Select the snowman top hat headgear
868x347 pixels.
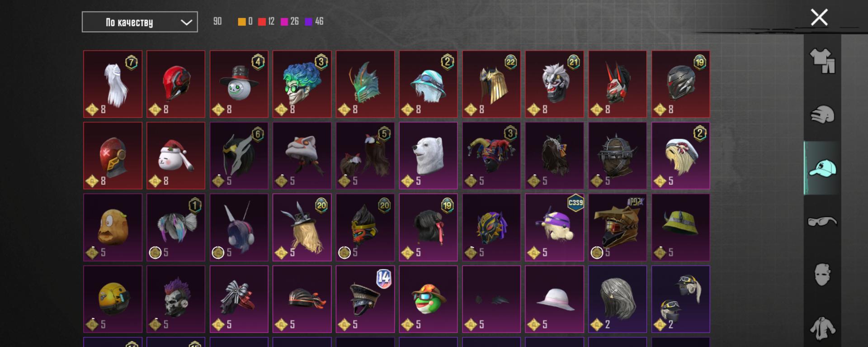pyautogui.click(x=239, y=84)
